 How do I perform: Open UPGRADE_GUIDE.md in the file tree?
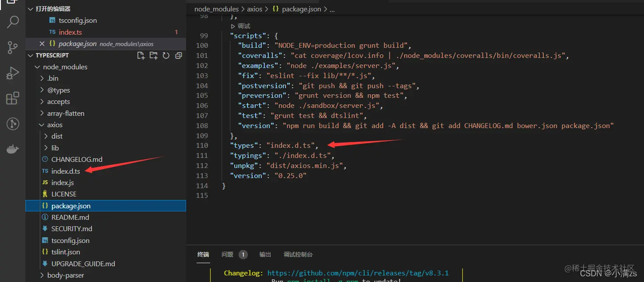pyautogui.click(x=83, y=264)
